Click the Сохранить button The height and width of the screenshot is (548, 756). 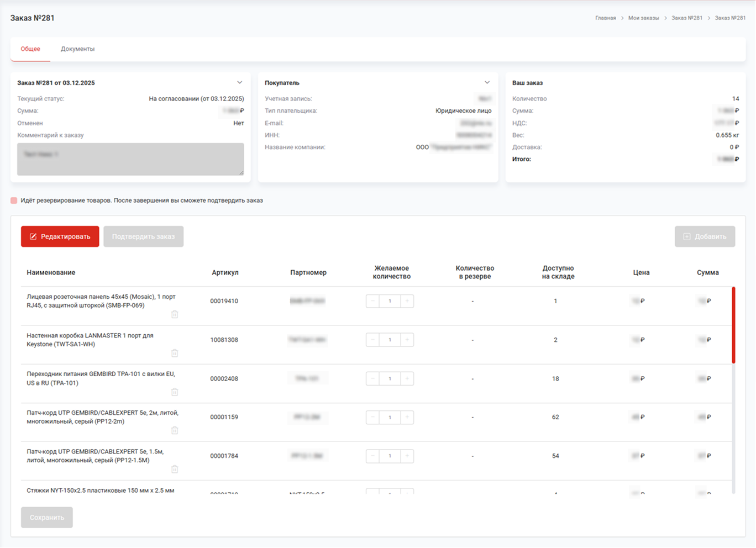47,518
